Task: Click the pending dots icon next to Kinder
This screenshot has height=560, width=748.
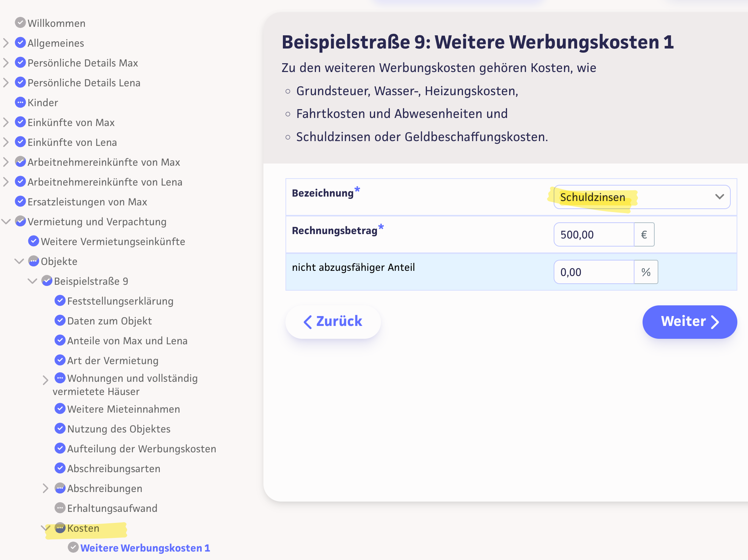Action: pos(20,102)
